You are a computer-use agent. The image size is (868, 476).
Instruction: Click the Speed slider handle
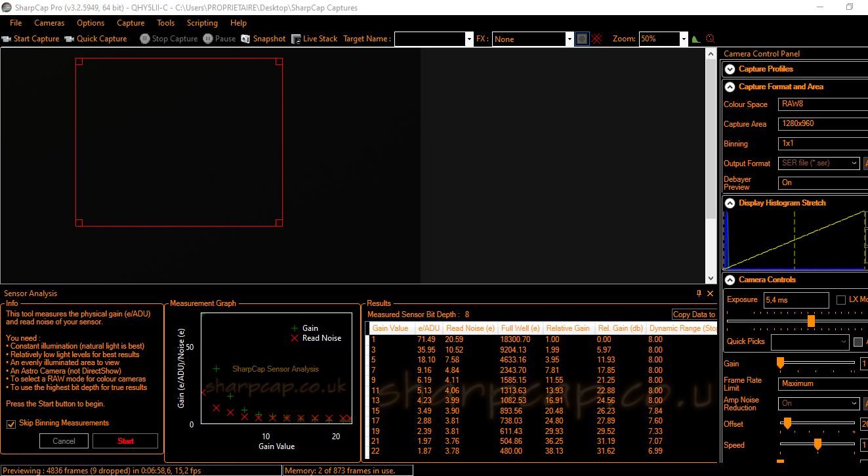pos(817,444)
